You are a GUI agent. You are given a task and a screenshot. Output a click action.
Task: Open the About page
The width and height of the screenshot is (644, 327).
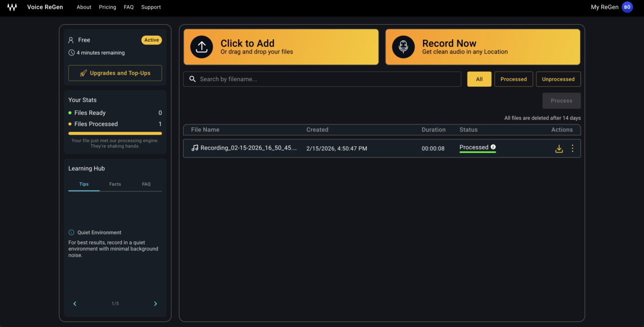tap(84, 7)
